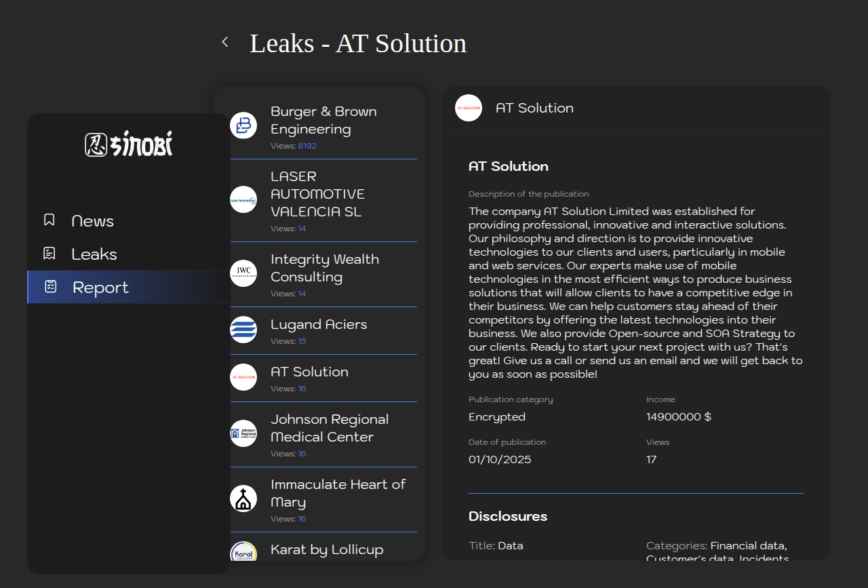
Task: Click the AT Solution name in the list
Action: pos(309,372)
